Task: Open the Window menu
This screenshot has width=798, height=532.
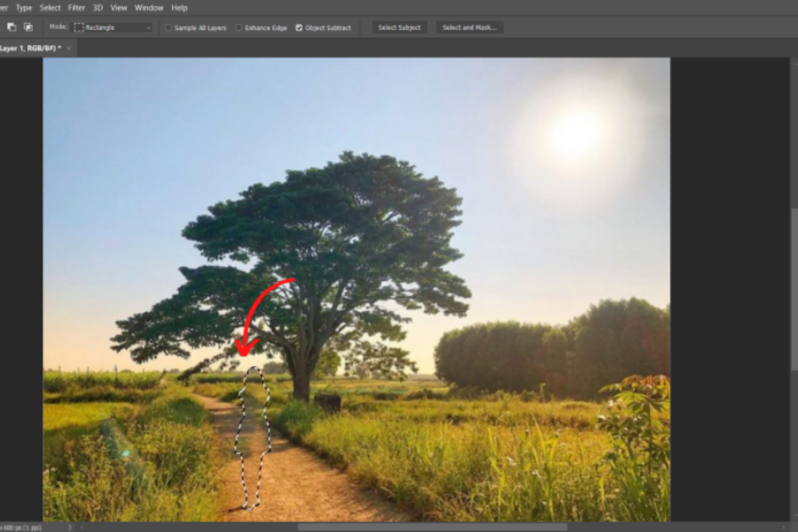Action: coord(149,8)
